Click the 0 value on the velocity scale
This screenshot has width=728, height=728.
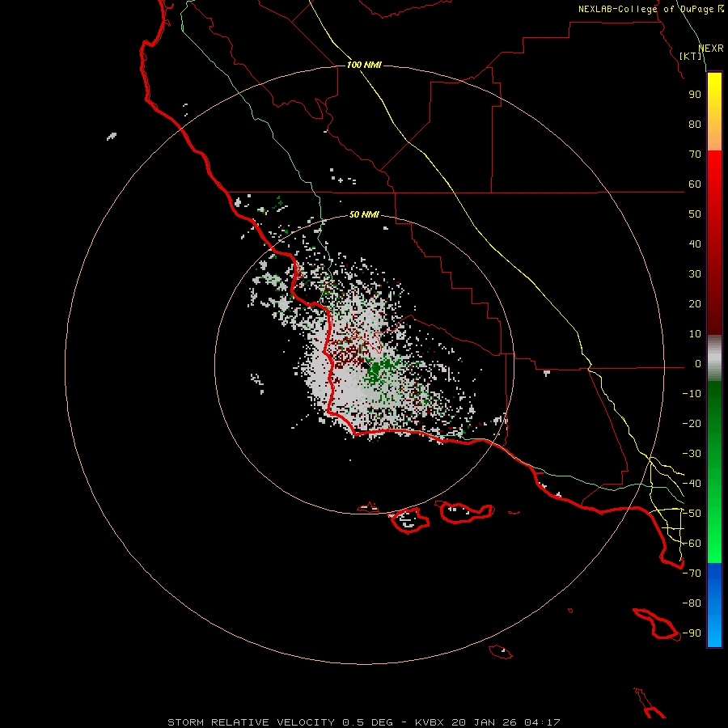698,364
